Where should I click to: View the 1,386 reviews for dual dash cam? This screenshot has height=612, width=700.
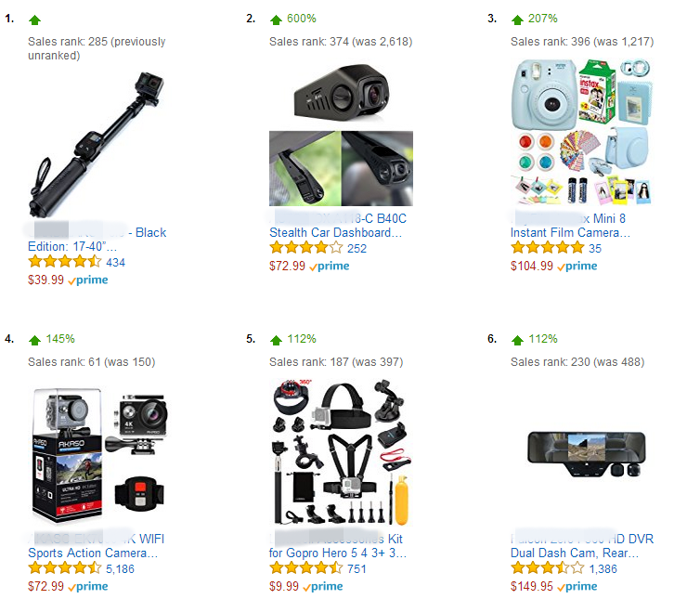[x=603, y=569]
